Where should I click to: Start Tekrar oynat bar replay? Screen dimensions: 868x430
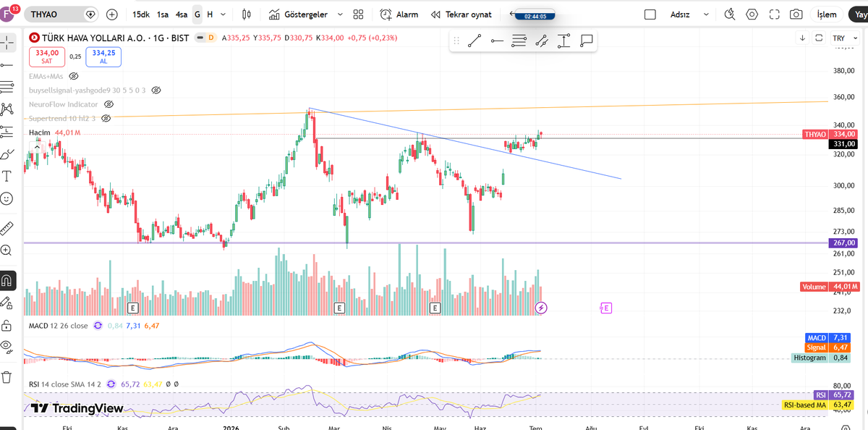click(461, 14)
